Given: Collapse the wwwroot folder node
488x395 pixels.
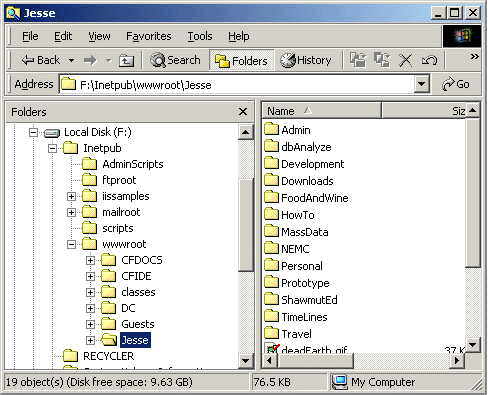Looking at the screenshot, I should coord(71,244).
